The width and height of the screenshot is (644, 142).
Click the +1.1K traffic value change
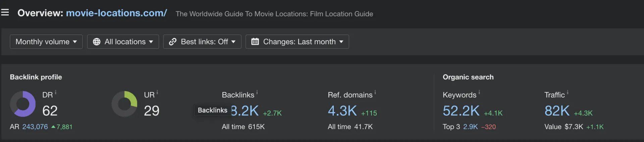coord(595,127)
